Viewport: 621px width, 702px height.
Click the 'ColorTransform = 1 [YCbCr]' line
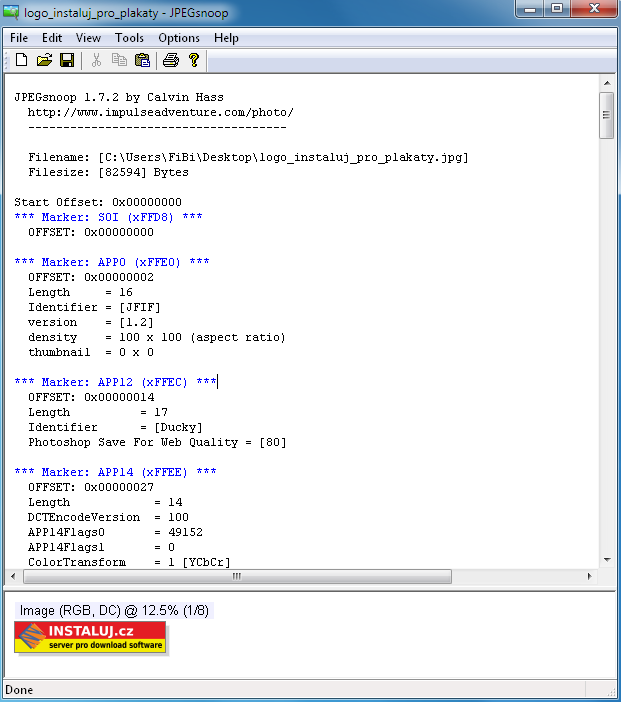pyautogui.click(x=129, y=562)
